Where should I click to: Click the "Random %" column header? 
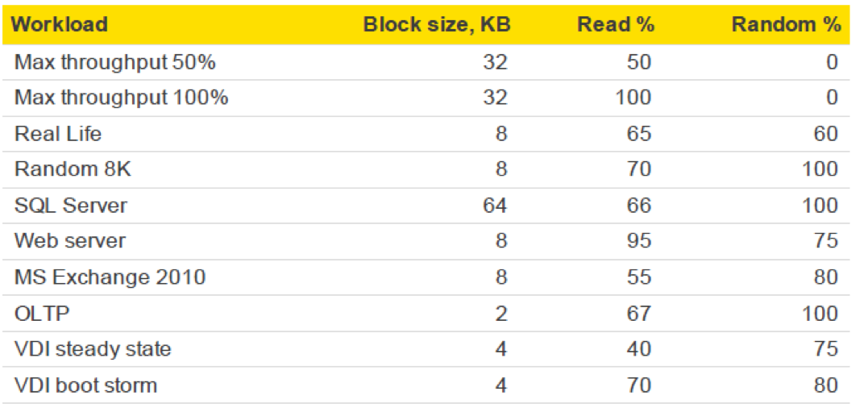click(785, 24)
